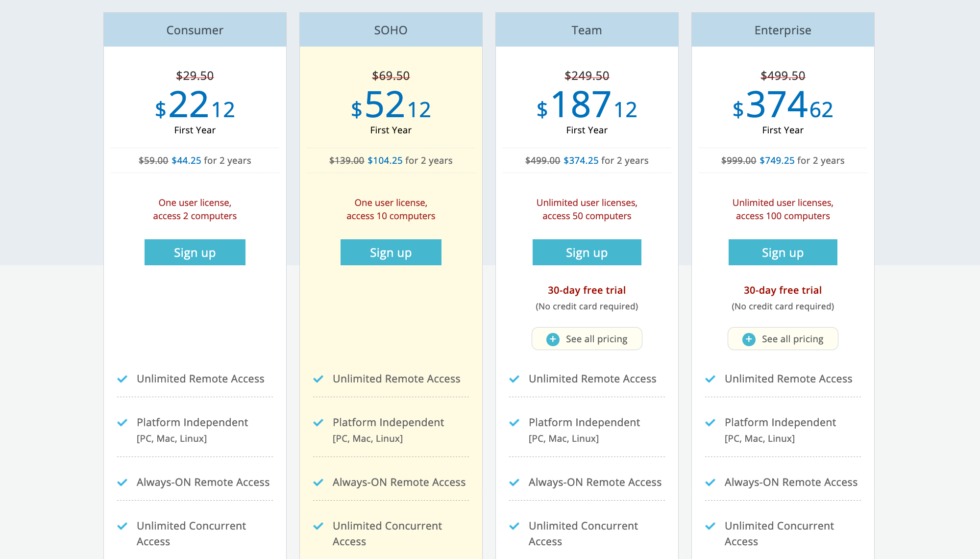Click the checkmark beside Consumer Always-ON Remote Access
This screenshot has height=559, width=980.
pyautogui.click(x=122, y=483)
